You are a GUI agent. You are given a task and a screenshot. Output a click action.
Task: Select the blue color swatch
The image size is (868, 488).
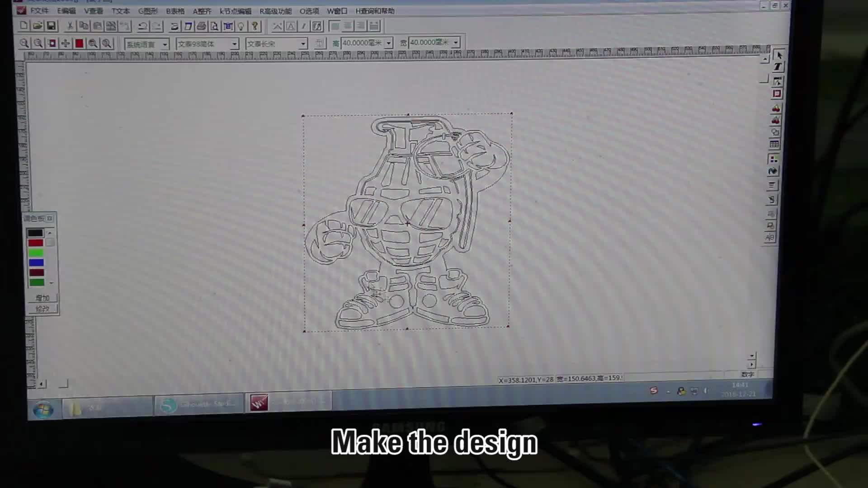(x=36, y=263)
